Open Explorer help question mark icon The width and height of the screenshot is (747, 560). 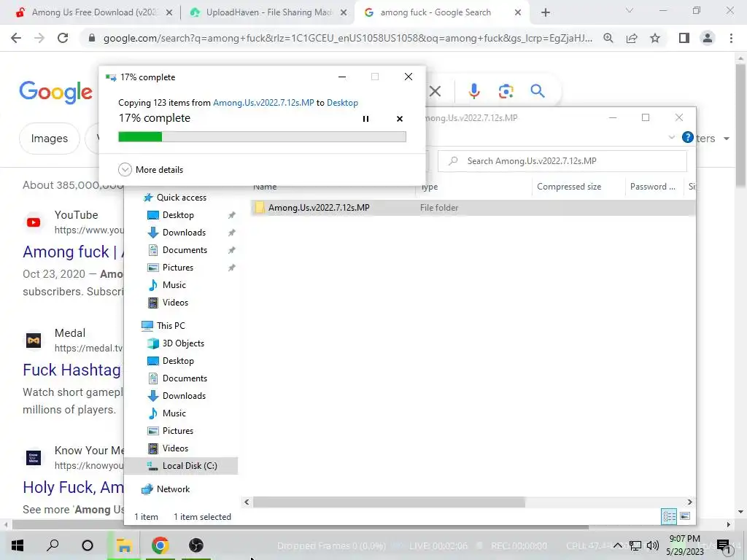[687, 137]
